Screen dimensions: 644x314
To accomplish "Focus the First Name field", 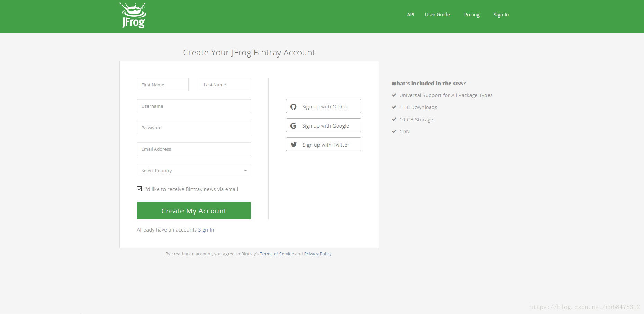I will 163,85.
